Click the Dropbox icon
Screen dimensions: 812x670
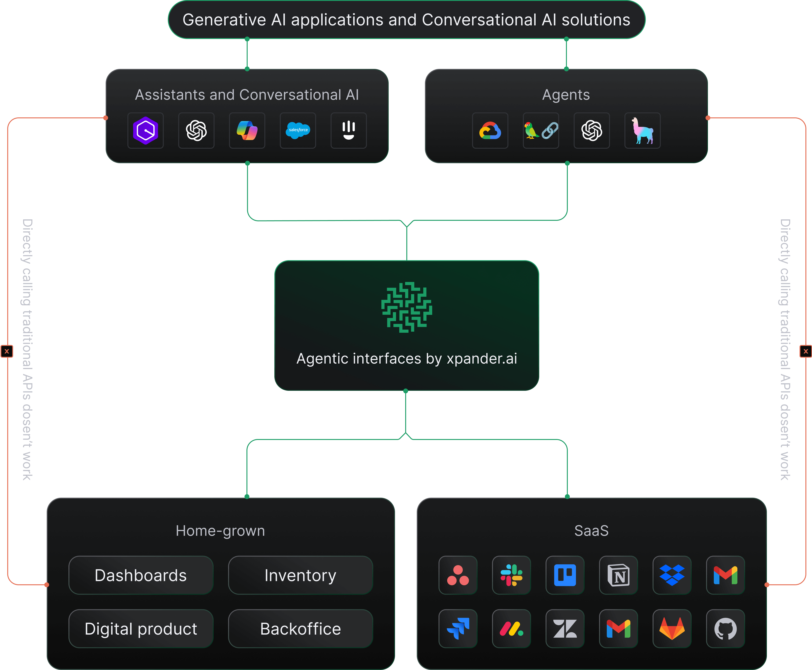[x=672, y=575]
